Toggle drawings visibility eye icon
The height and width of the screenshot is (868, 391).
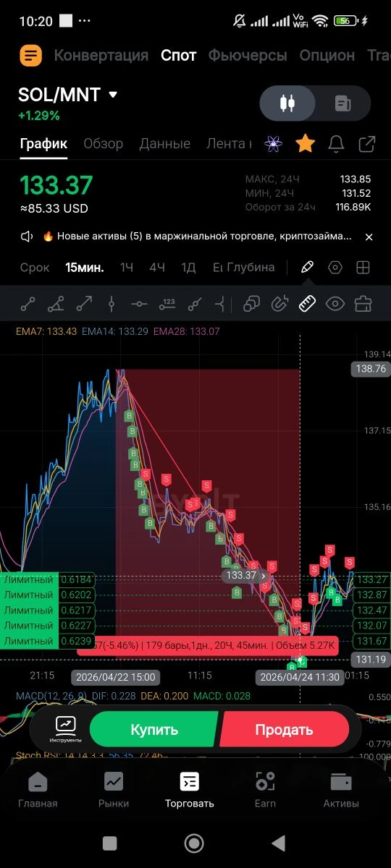tap(335, 304)
